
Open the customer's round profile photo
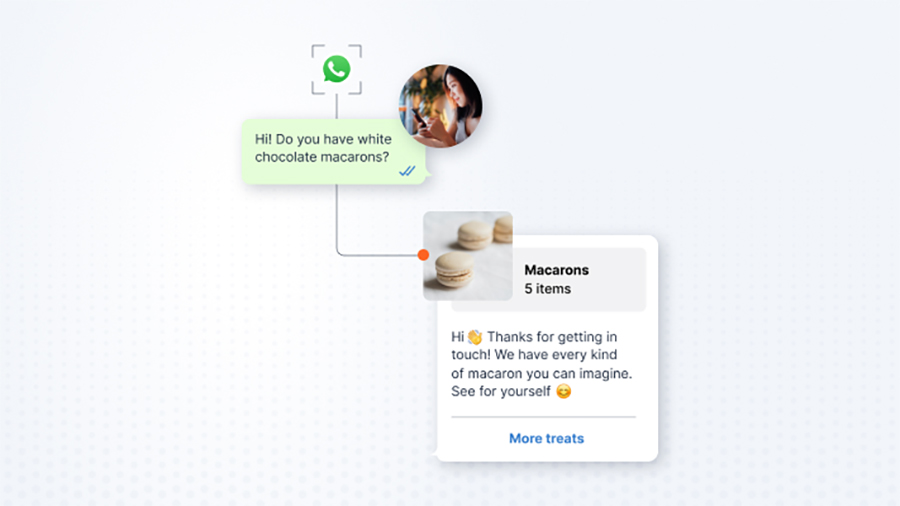pos(440,106)
